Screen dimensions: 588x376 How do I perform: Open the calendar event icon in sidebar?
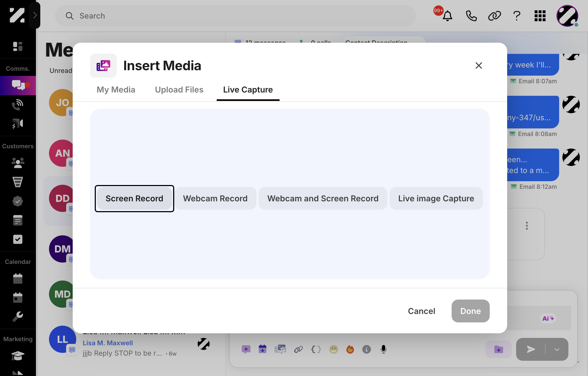pos(18,297)
